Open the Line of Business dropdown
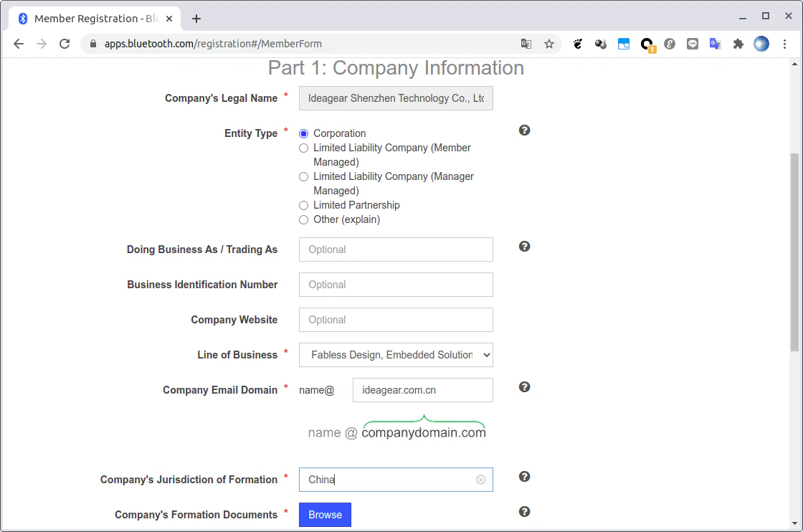The height and width of the screenshot is (532, 803). (396, 355)
